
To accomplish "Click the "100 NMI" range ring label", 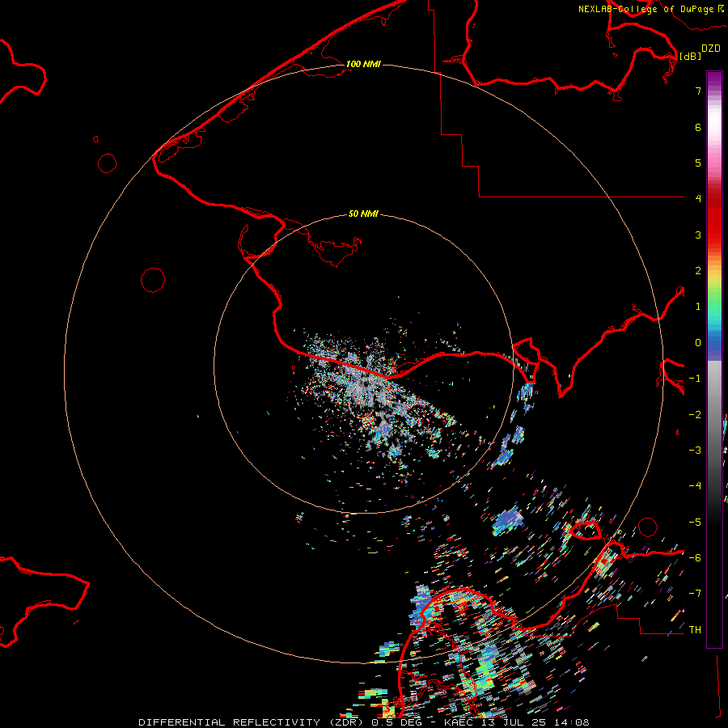I will (363, 64).
